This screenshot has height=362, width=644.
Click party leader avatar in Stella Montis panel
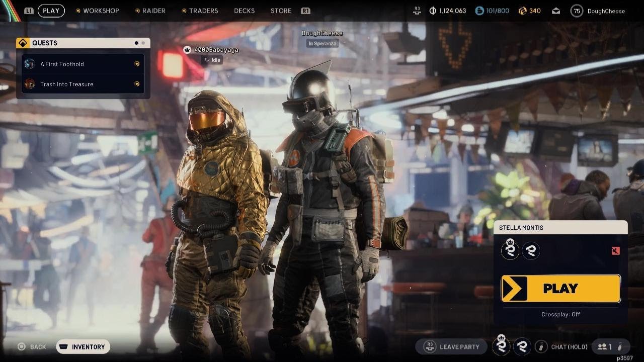510,250
